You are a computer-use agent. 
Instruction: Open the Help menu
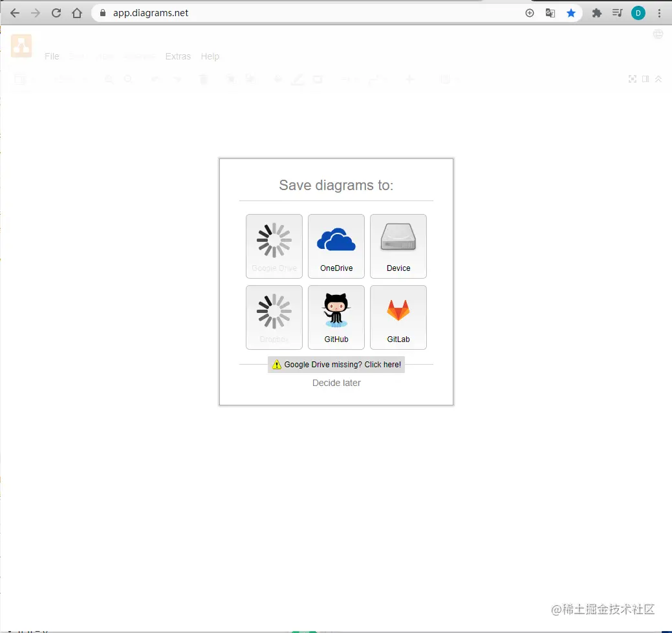210,56
